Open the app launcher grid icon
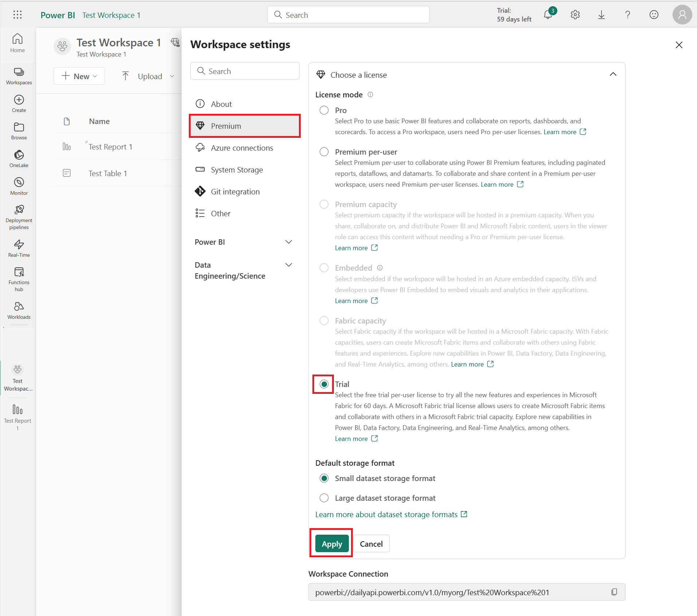The height and width of the screenshot is (616, 697). click(17, 15)
